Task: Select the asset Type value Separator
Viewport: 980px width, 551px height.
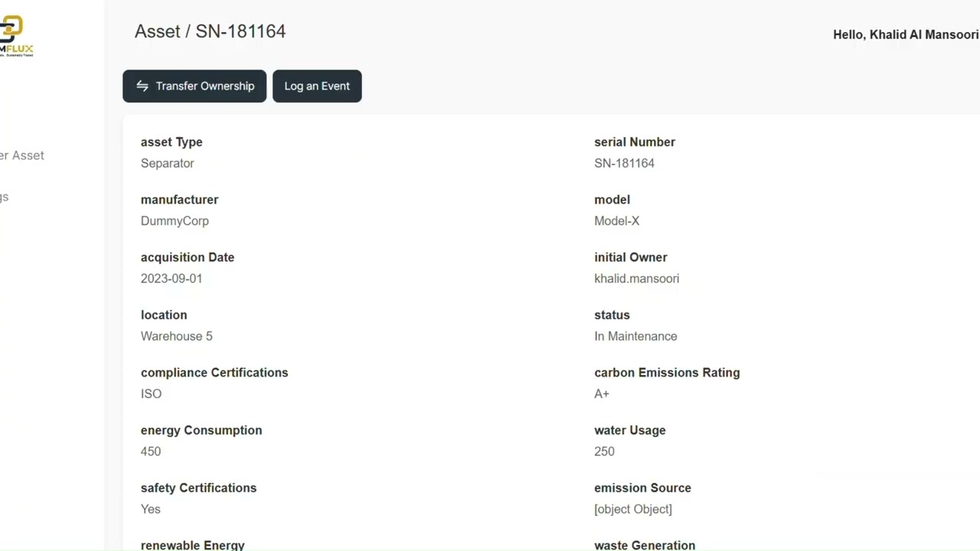Action: [168, 163]
